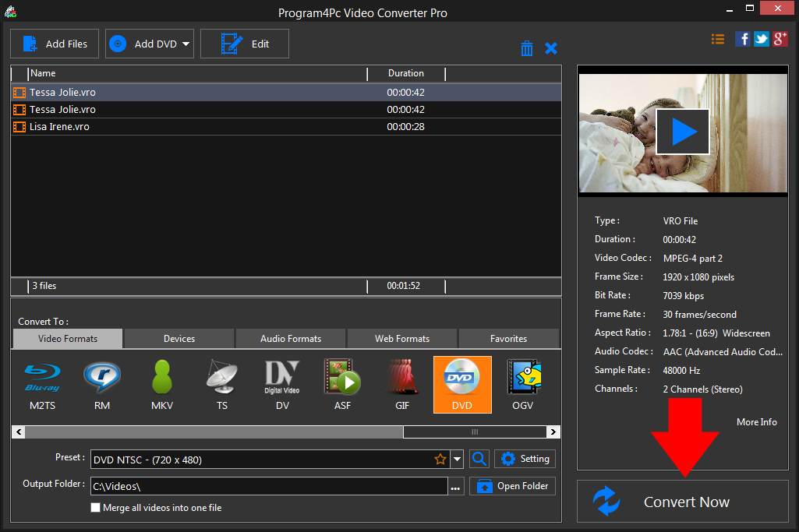Play the video preview
The image size is (799, 532).
click(683, 132)
